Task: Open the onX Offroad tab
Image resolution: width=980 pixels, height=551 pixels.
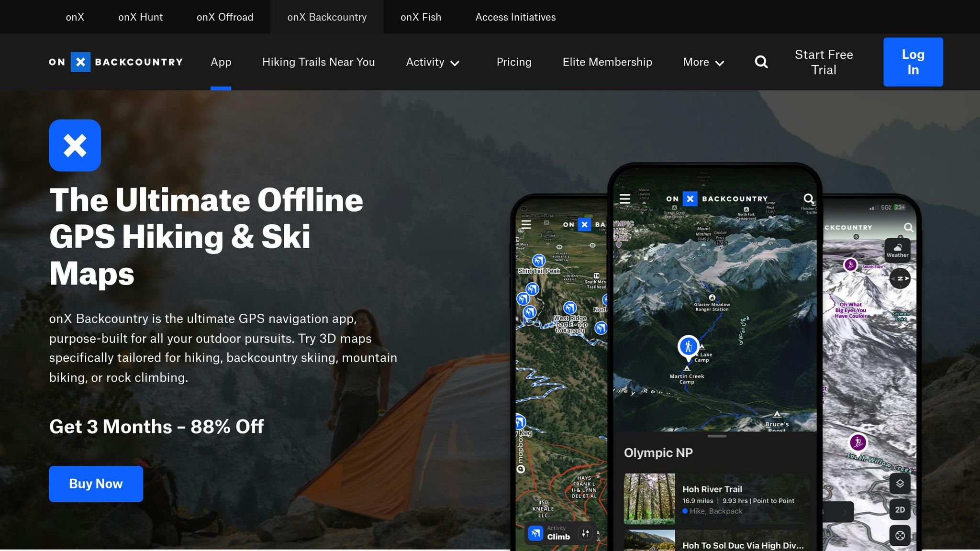Action: tap(225, 17)
